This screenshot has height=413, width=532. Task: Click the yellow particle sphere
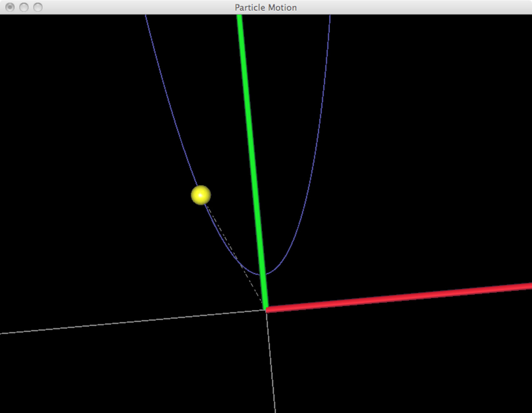201,195
